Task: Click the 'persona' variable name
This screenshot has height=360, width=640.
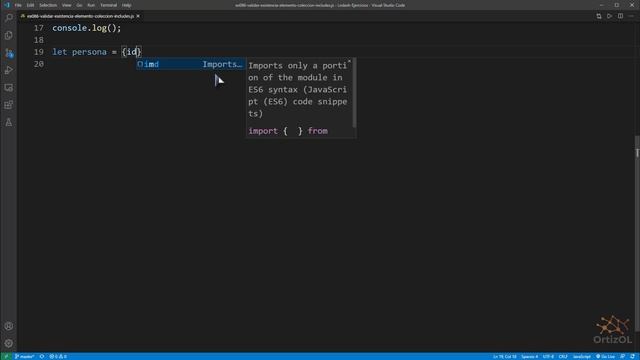Action: tap(89, 52)
